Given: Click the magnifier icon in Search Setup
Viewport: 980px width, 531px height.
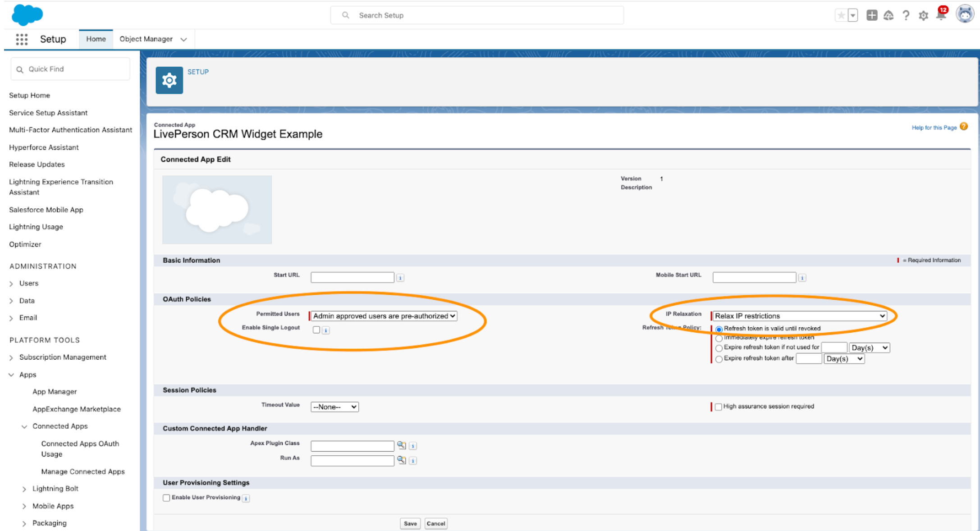Looking at the screenshot, I should click(346, 15).
